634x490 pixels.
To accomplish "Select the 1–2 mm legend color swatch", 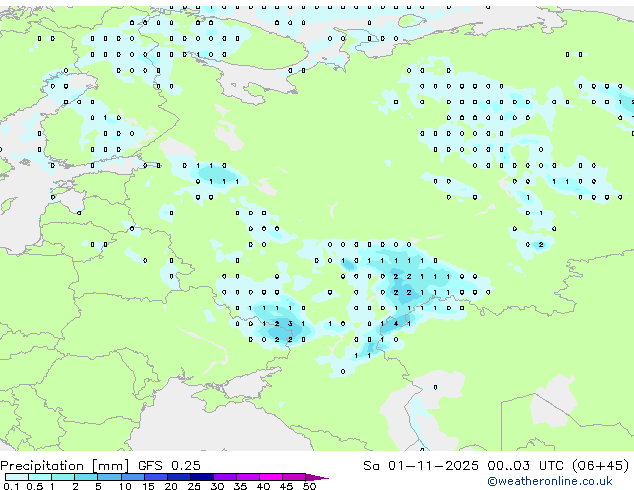I will pos(63,477).
